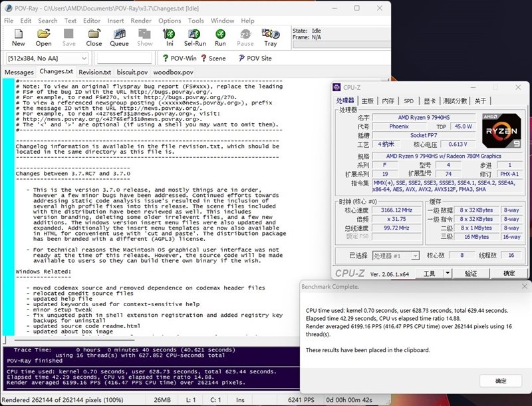
Task: Start rendering with the Run icon
Action: click(x=220, y=36)
